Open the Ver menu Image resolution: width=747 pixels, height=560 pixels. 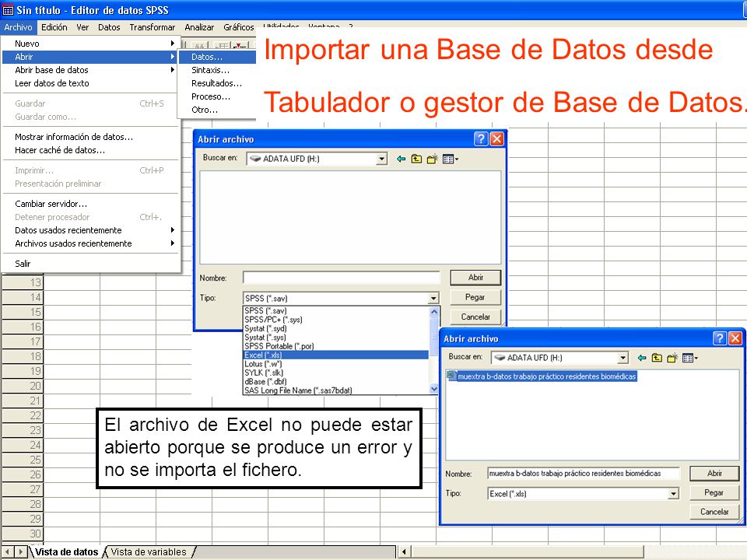(x=82, y=27)
